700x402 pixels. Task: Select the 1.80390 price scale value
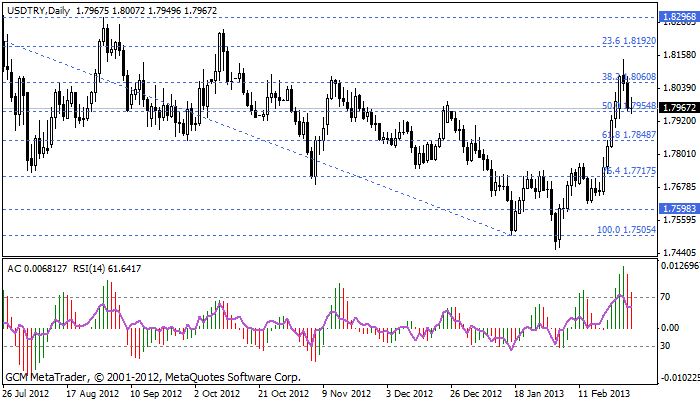tap(680, 88)
